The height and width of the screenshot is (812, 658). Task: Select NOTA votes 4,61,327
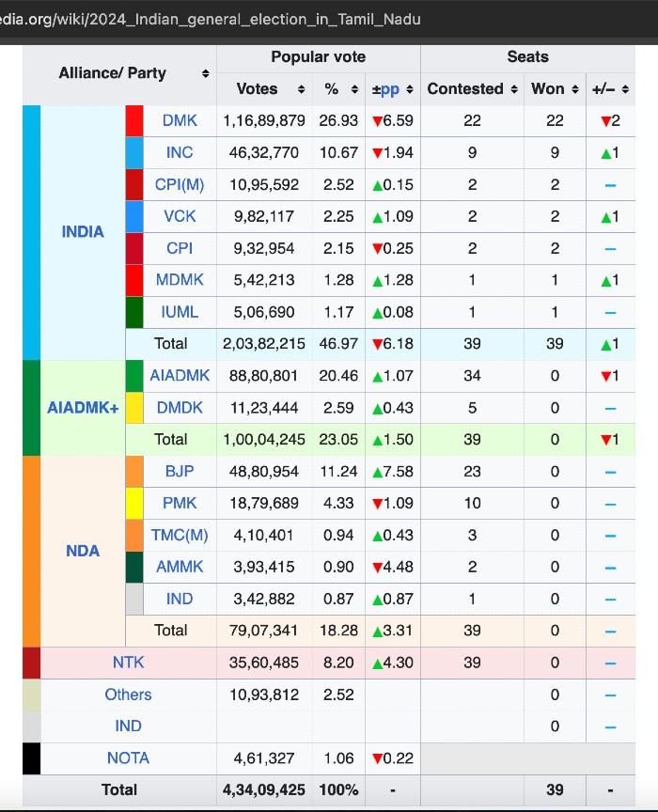pyautogui.click(x=264, y=758)
